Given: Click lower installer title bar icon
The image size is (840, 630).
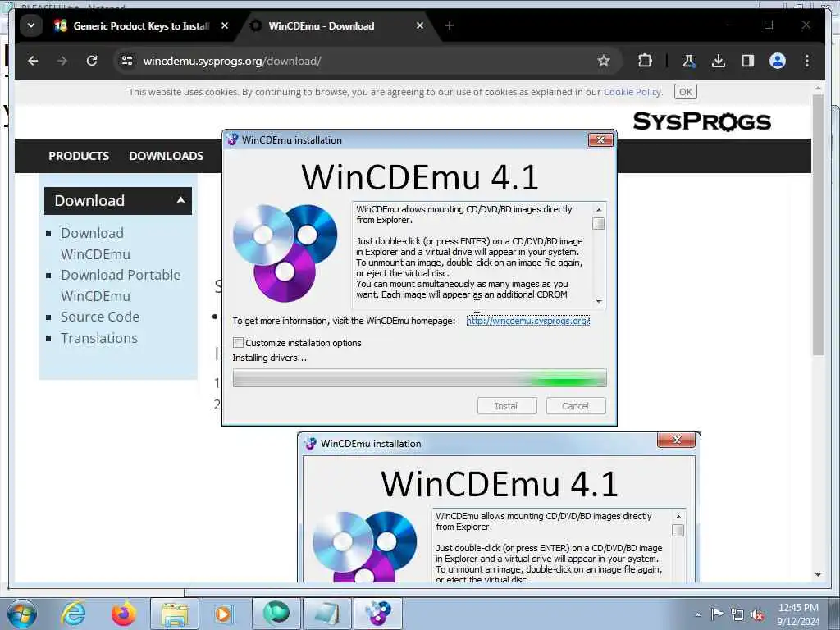Looking at the screenshot, I should tap(310, 444).
